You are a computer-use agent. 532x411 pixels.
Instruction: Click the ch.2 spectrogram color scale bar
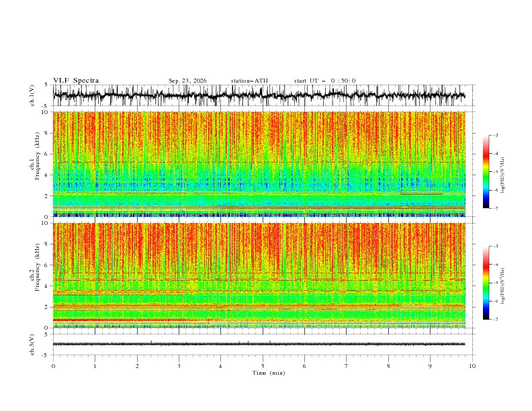point(486,283)
